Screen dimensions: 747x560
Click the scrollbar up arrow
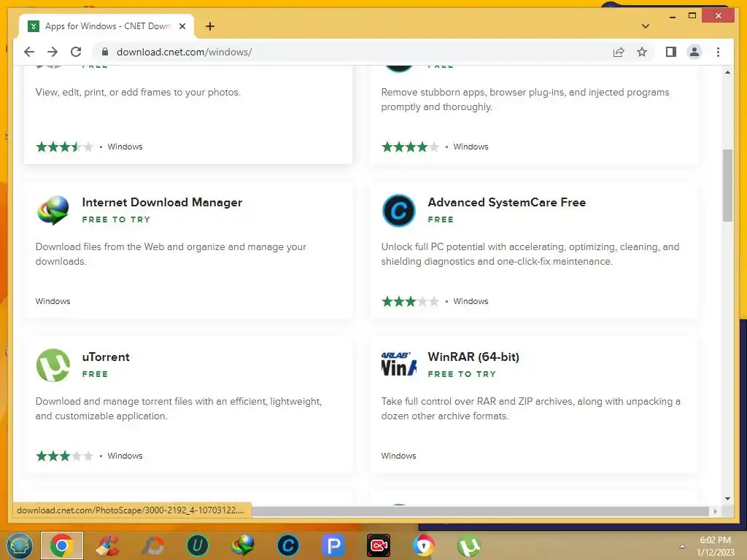click(x=727, y=72)
